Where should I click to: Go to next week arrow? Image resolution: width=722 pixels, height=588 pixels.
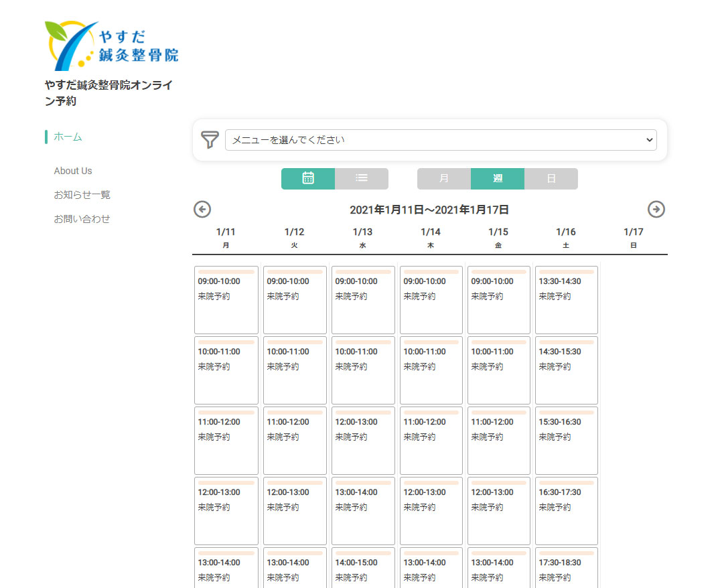[x=656, y=210]
